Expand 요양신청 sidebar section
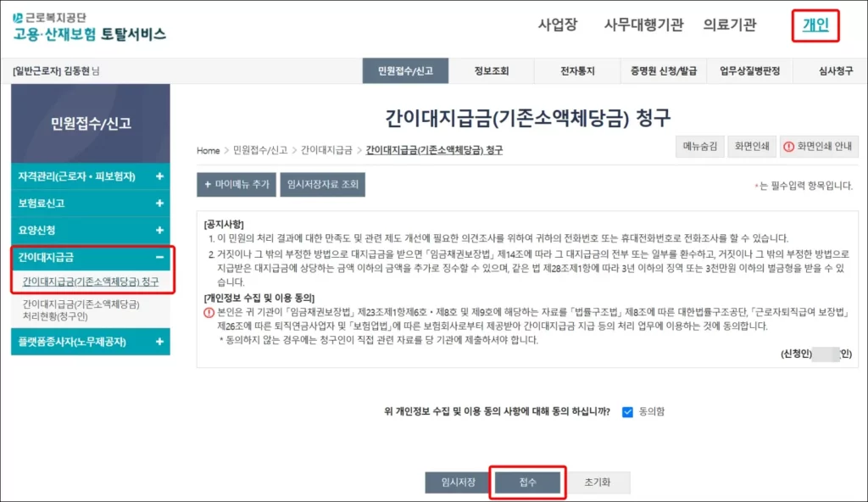Image resolution: width=868 pixels, height=502 pixels. 90,230
